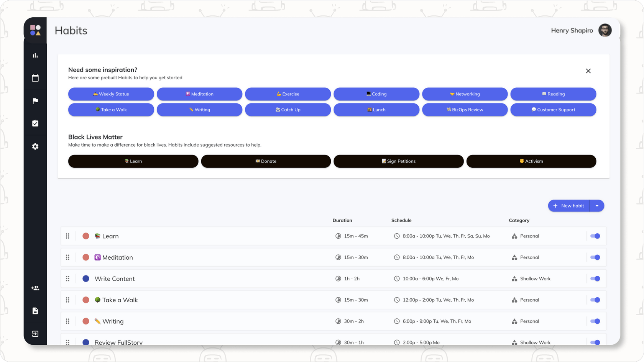Open the New habit dropdown arrow
Screen dimensions: 644x362
tap(596, 206)
